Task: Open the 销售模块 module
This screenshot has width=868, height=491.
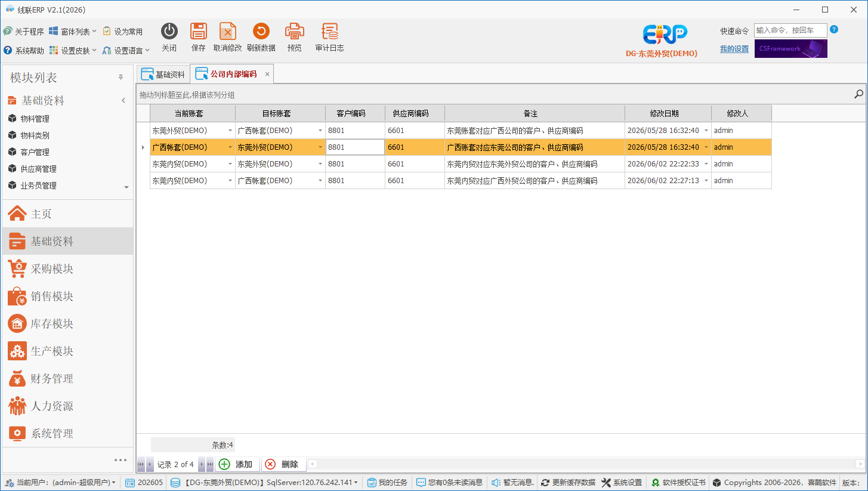Action: tap(67, 296)
